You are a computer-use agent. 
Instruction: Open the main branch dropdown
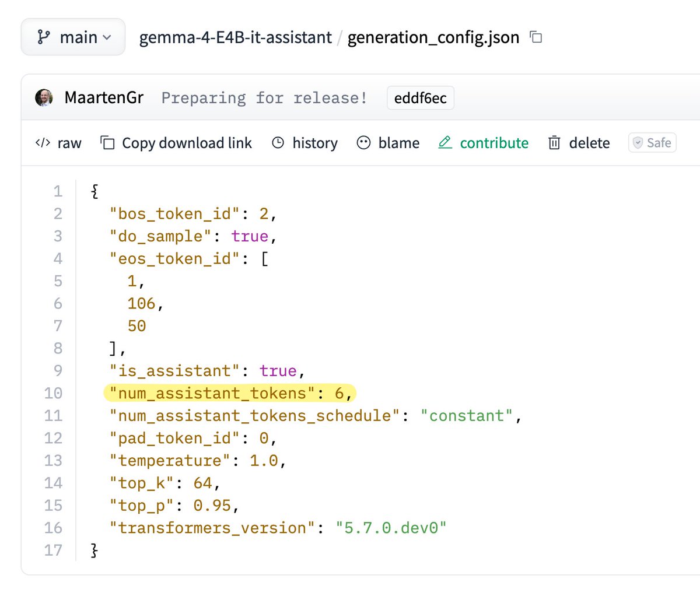(73, 37)
